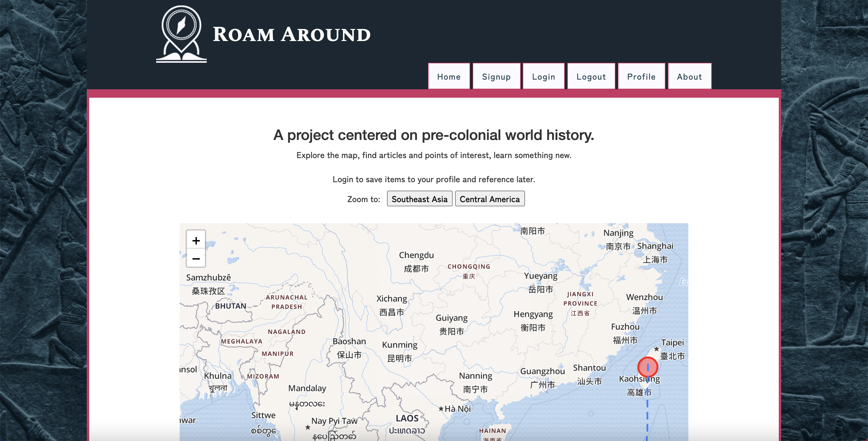Select the Logout tab
Screen dimensions: 868x441
point(591,77)
